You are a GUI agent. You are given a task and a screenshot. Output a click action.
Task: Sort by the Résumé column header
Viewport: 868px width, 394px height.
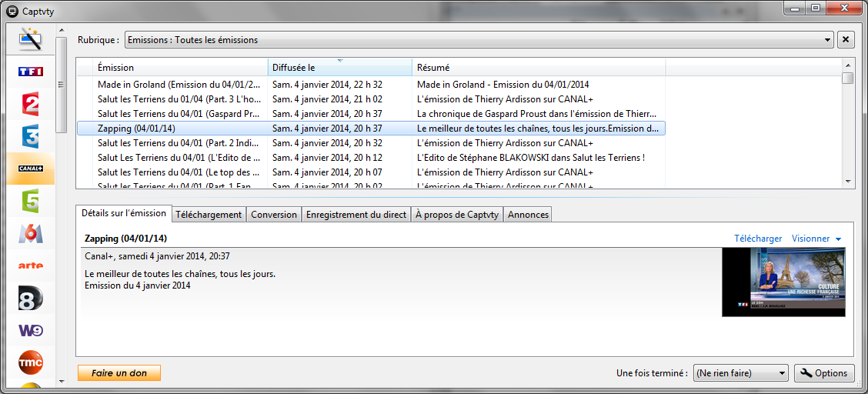click(539, 68)
